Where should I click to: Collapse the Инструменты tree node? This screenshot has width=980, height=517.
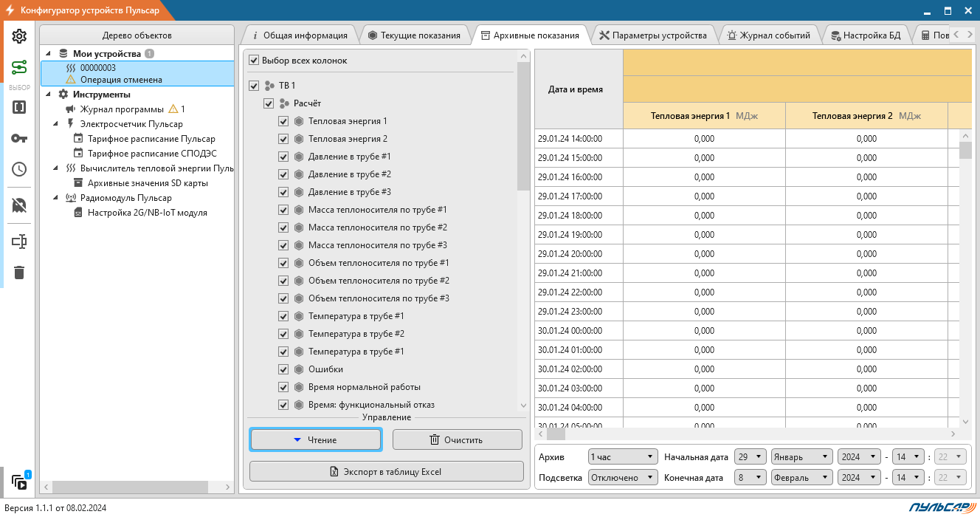point(49,95)
